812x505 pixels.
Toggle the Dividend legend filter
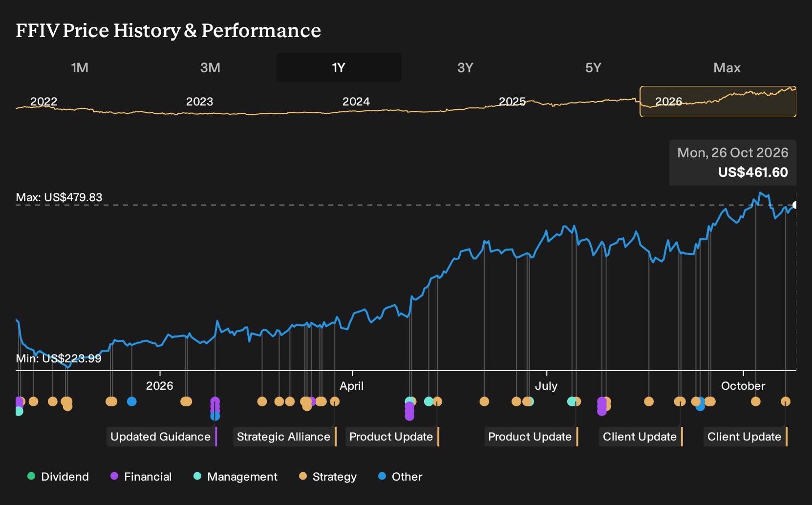pos(58,476)
